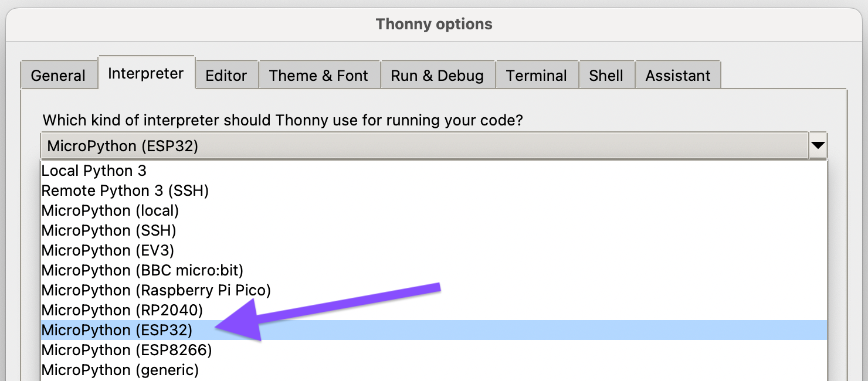Switch to the Assistant tab
The height and width of the screenshot is (381, 868).
tap(677, 76)
